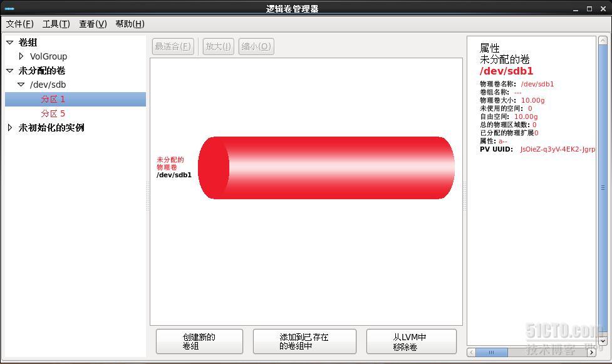Click the PV UUID value JsOieZ-q3yV-4EK2
Image resolution: width=612 pixels, height=364 pixels.
coord(558,149)
